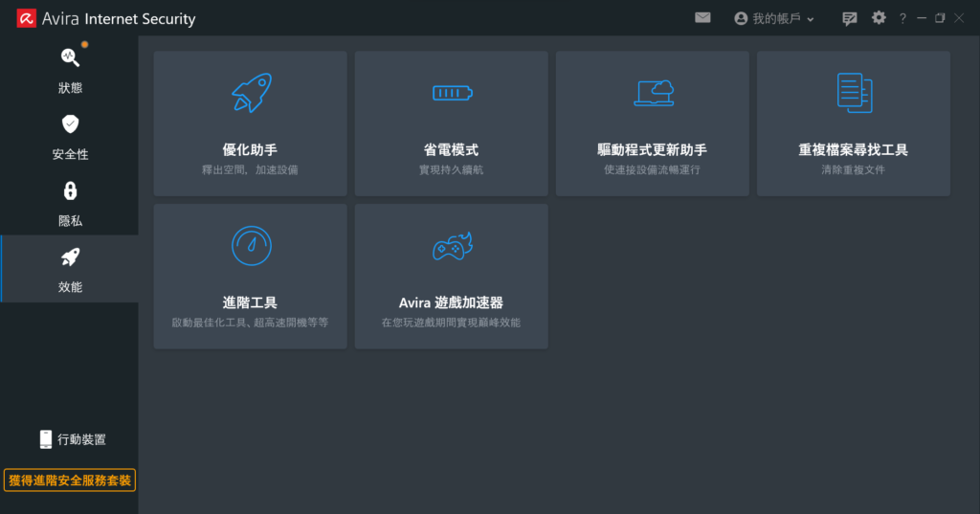The width and height of the screenshot is (980, 514).
Task: Open the 重複檔案尋找工具 title
Action: 854,149
